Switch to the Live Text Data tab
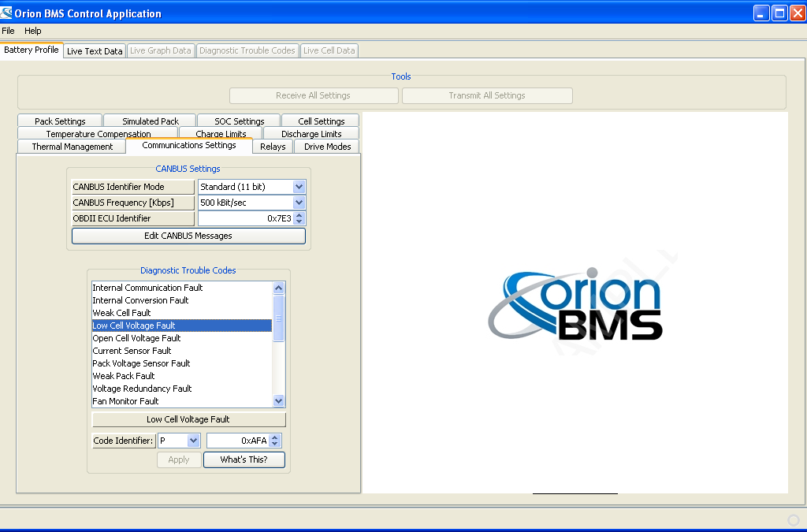This screenshot has height=532, width=807. pos(95,51)
